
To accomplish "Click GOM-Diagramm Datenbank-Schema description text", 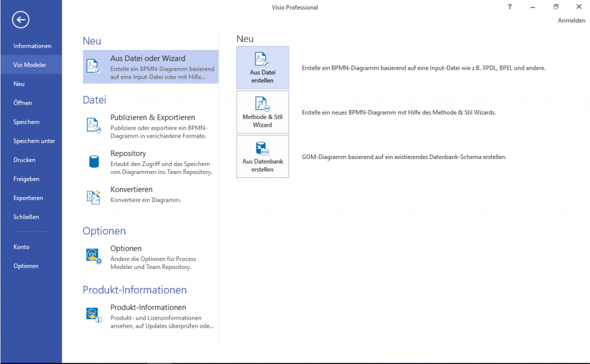I will (404, 157).
